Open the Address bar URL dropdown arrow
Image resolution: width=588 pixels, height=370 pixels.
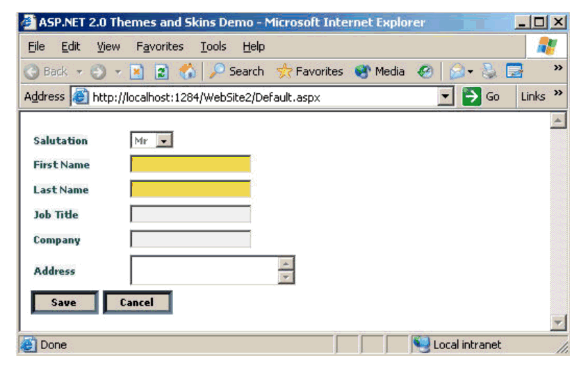pos(446,97)
